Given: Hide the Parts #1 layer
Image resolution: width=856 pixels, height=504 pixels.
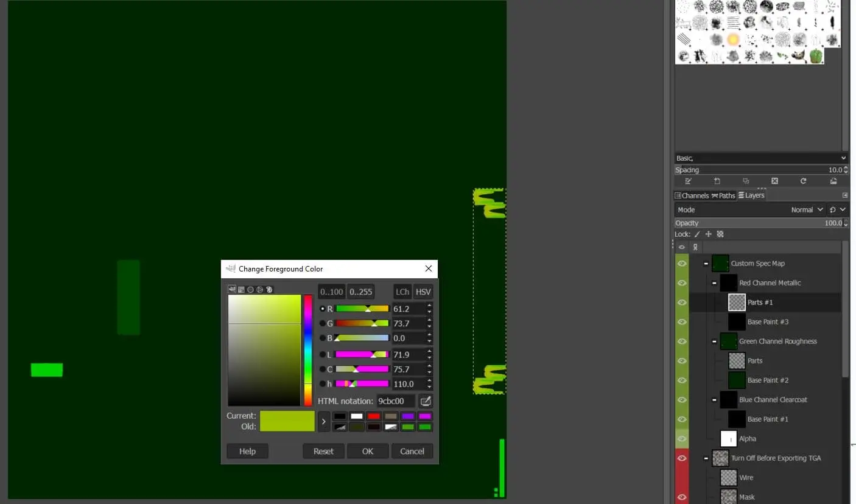Looking at the screenshot, I should tap(682, 303).
